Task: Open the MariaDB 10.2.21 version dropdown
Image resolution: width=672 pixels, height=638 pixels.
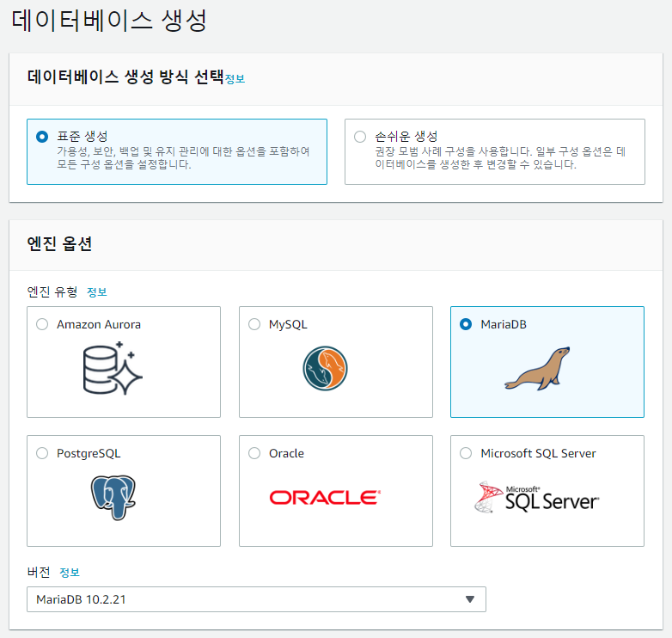Action: [x=256, y=599]
